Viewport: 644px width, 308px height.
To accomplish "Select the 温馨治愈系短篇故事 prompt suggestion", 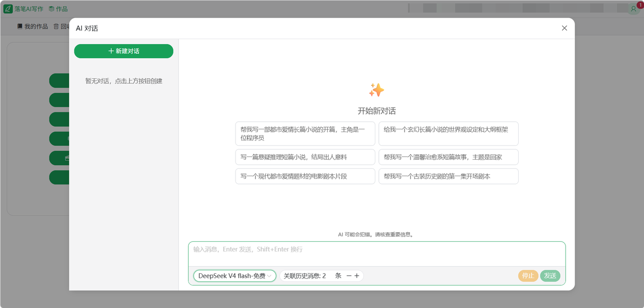I will click(x=448, y=157).
